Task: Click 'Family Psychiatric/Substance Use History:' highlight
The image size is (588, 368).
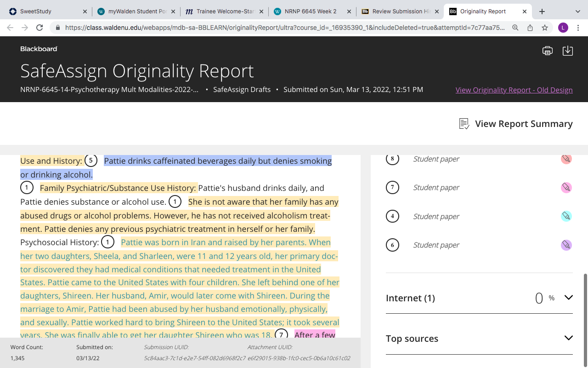Action: click(118, 188)
